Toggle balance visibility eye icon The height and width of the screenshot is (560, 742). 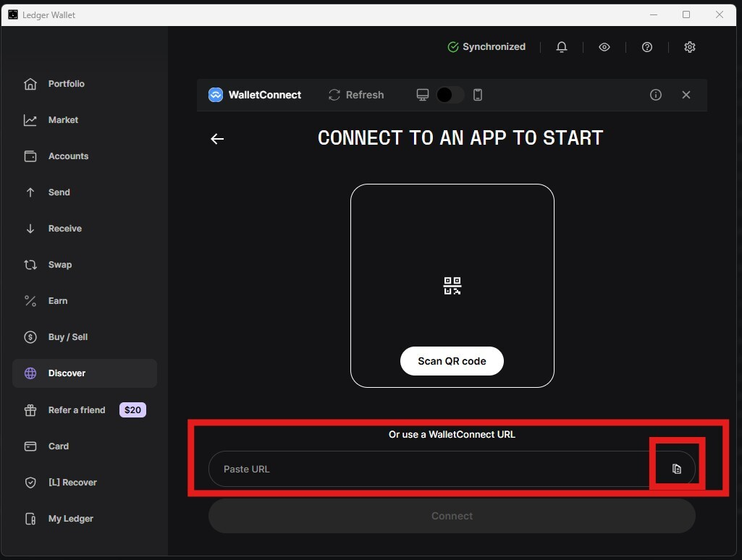[x=604, y=47]
